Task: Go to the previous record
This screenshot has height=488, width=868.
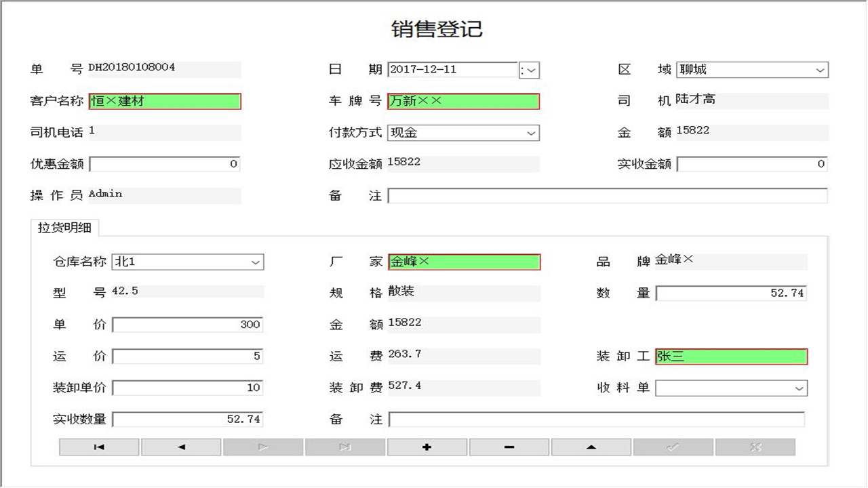Action: click(180, 447)
